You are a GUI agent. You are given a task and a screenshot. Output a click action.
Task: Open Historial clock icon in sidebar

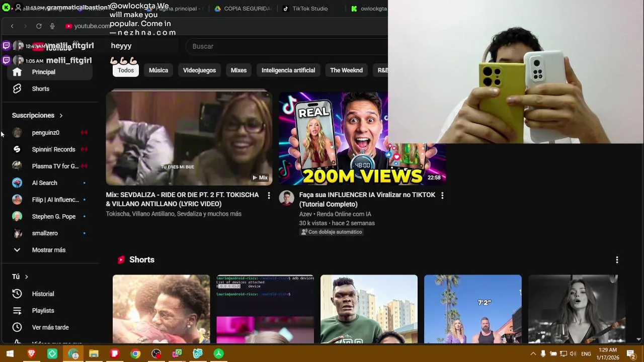tap(17, 294)
